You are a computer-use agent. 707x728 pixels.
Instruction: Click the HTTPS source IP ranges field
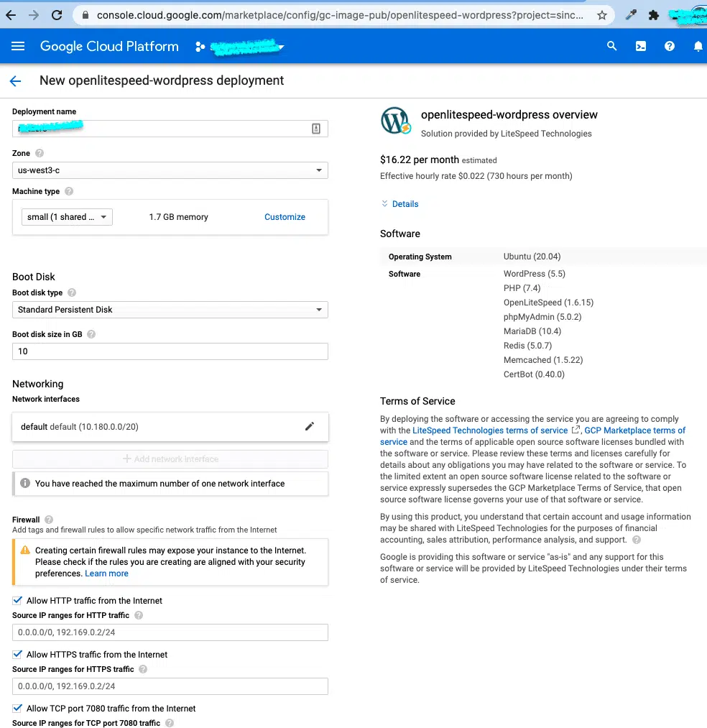[170, 686]
